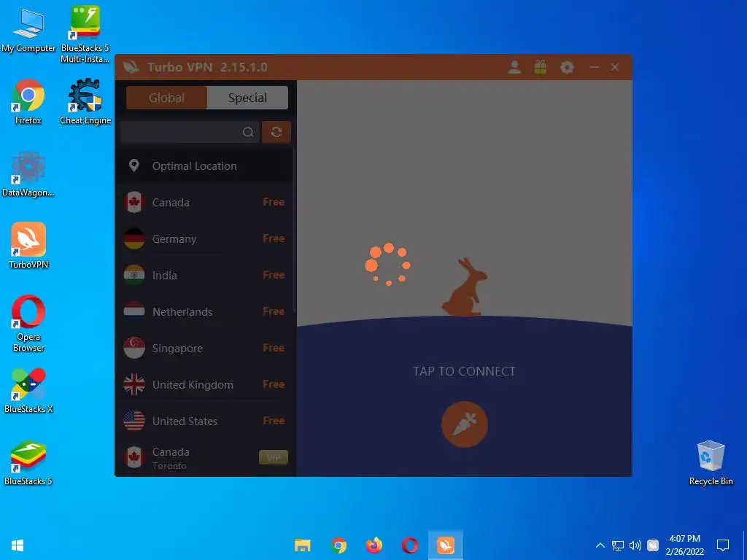747x560 pixels.
Task: Show hidden system tray icons
Action: pos(600,545)
